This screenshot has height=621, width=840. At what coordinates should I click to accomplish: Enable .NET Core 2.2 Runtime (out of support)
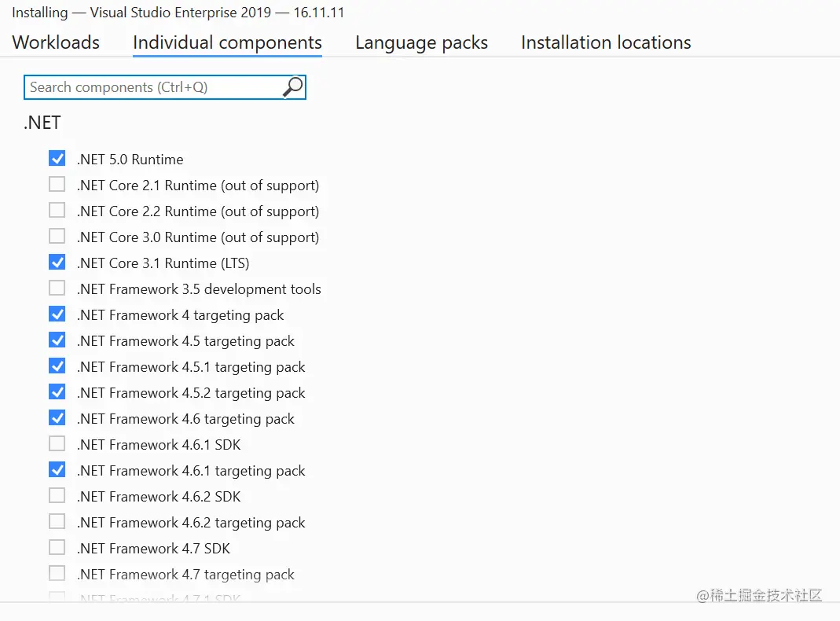tap(57, 210)
